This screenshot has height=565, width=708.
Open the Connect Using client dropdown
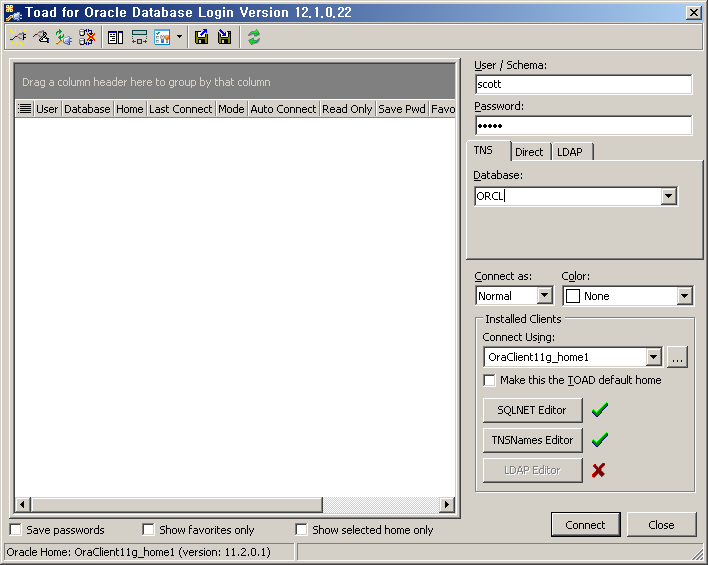click(653, 357)
